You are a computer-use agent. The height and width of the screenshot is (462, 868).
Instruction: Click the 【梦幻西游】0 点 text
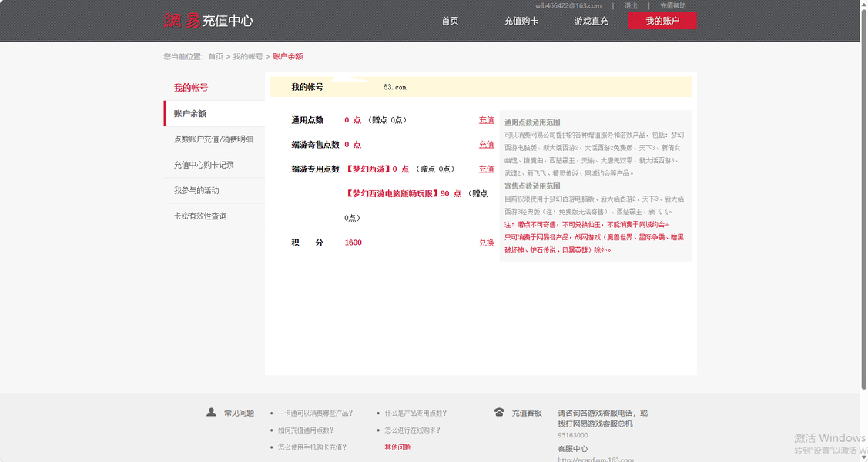pyautogui.click(x=377, y=169)
